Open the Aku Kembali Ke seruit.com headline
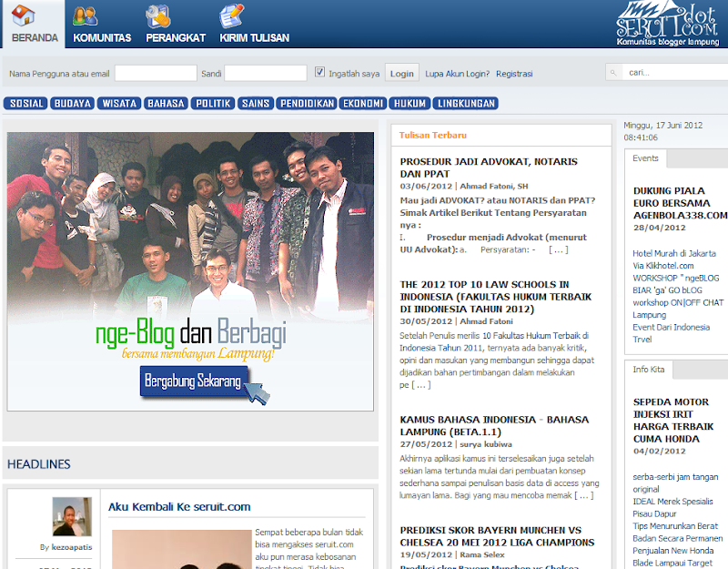 tap(179, 507)
